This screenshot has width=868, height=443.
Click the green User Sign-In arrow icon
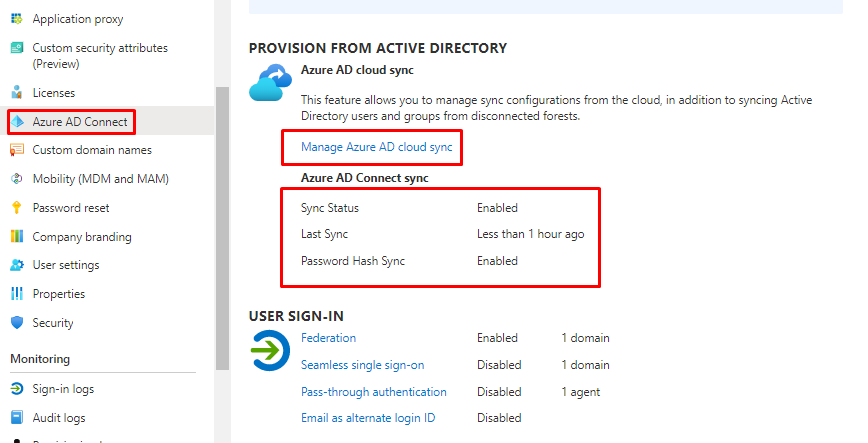pyautogui.click(x=270, y=351)
